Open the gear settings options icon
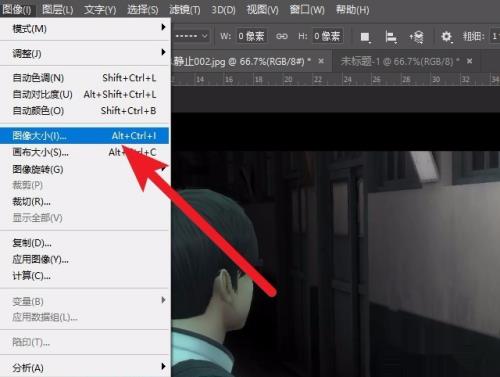 click(447, 36)
